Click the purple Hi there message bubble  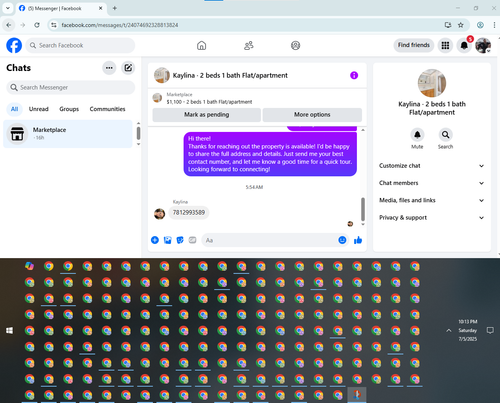click(x=270, y=154)
